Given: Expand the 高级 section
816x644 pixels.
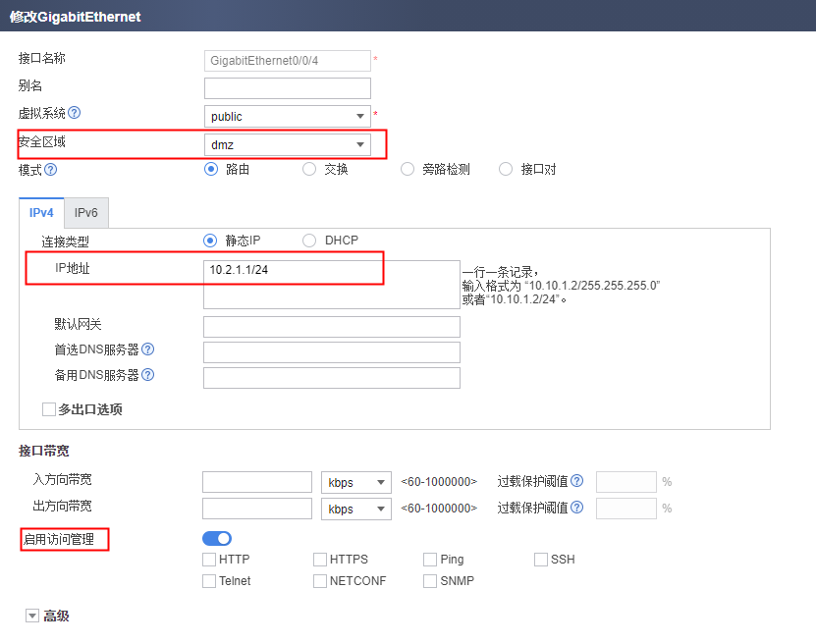Looking at the screenshot, I should 32,616.
